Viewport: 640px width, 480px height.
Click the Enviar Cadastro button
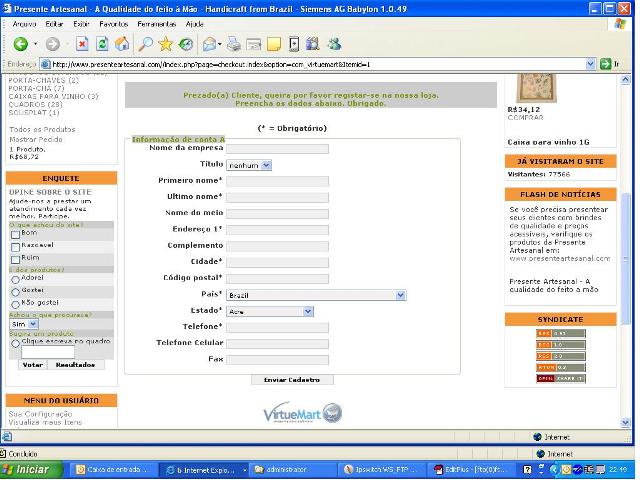click(292, 380)
